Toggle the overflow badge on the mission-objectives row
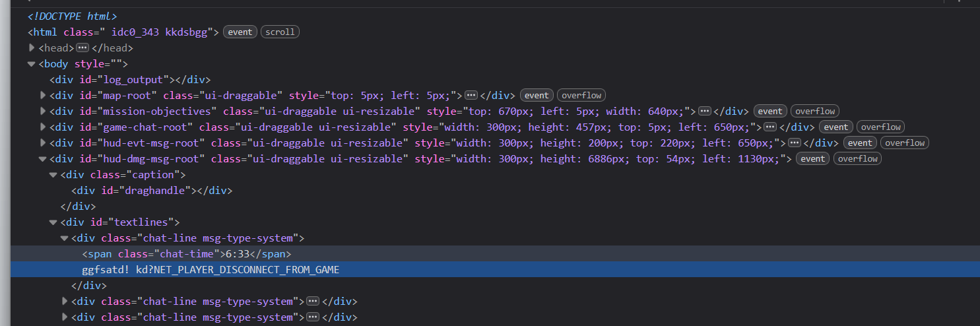The width and height of the screenshot is (980, 326). coord(815,111)
